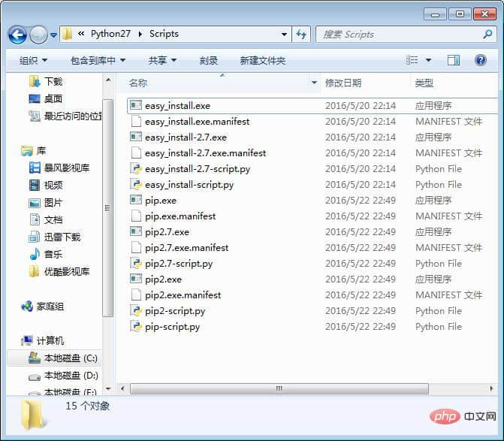Open the 文档 library

46,220
